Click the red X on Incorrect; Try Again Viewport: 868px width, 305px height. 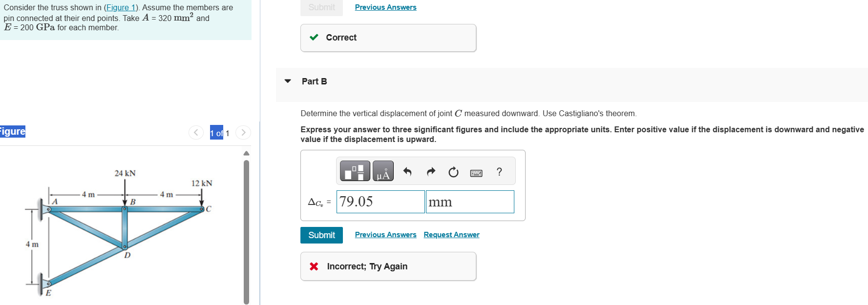tap(315, 266)
